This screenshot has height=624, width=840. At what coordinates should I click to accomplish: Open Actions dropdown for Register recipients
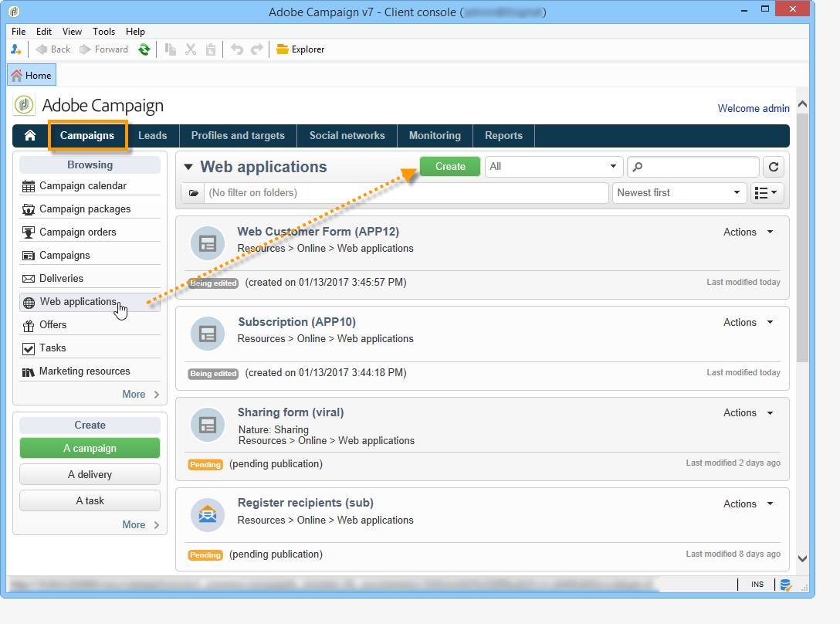pyautogui.click(x=748, y=504)
